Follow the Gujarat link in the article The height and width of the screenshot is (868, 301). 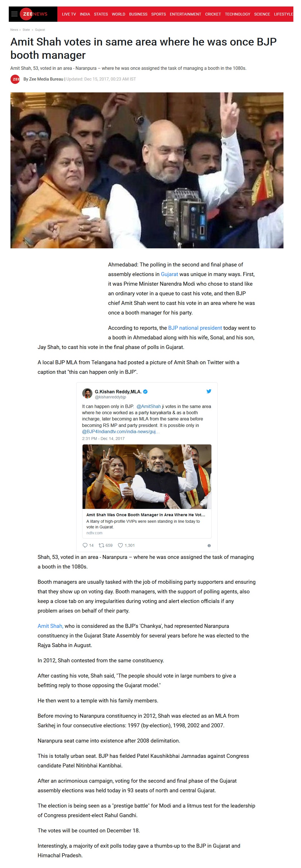[x=169, y=274]
